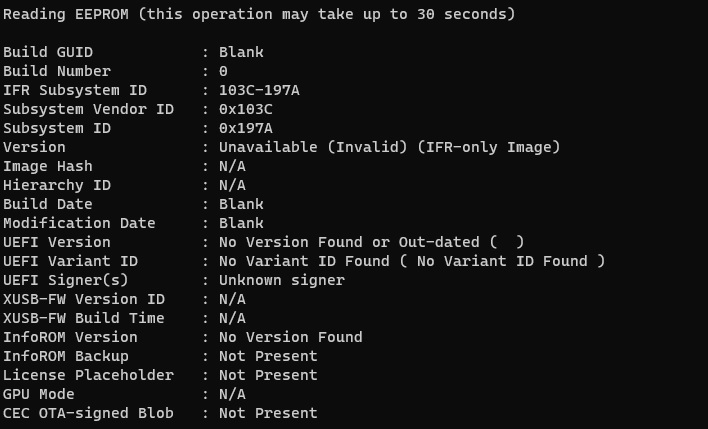Click the 'Unknown signer' value
This screenshot has height=429, width=708.
(281, 280)
